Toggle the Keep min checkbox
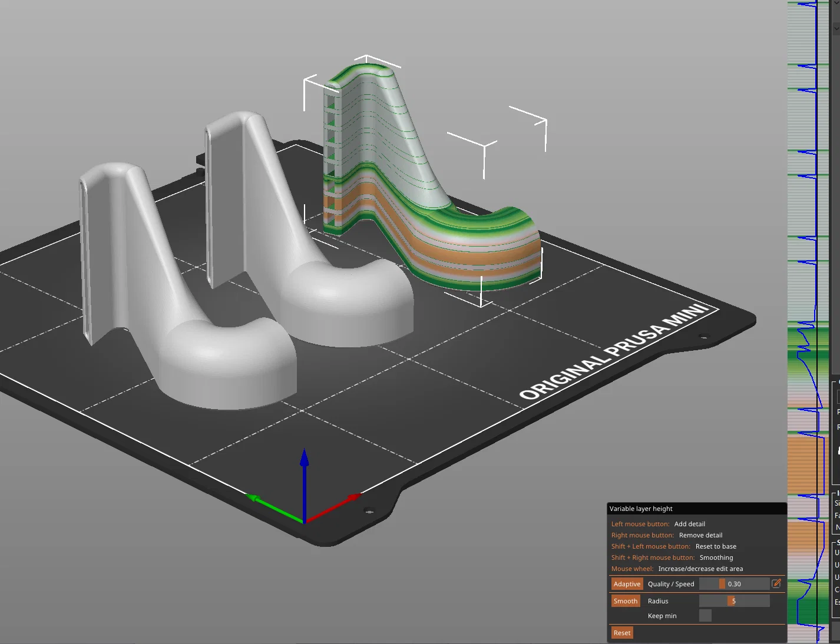Image resolution: width=840 pixels, height=644 pixels. pos(705,616)
